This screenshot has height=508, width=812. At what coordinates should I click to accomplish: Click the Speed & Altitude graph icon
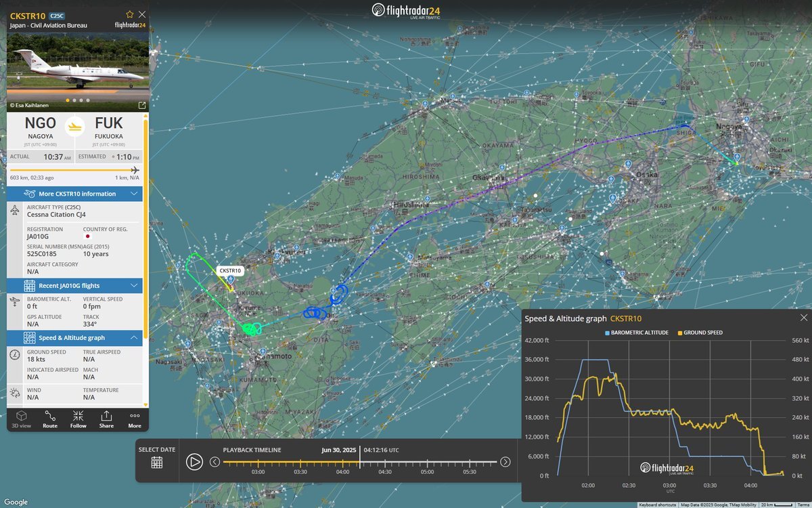pyautogui.click(x=29, y=337)
